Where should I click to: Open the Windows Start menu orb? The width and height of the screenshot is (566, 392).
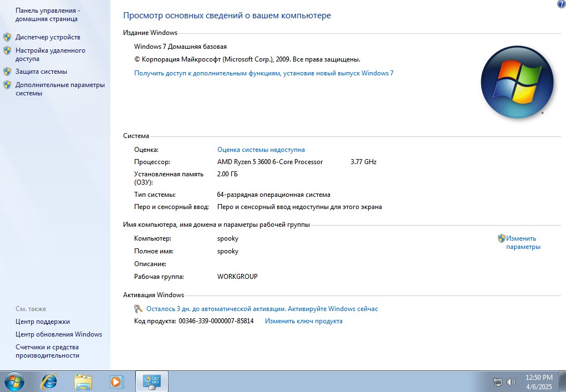[13, 381]
